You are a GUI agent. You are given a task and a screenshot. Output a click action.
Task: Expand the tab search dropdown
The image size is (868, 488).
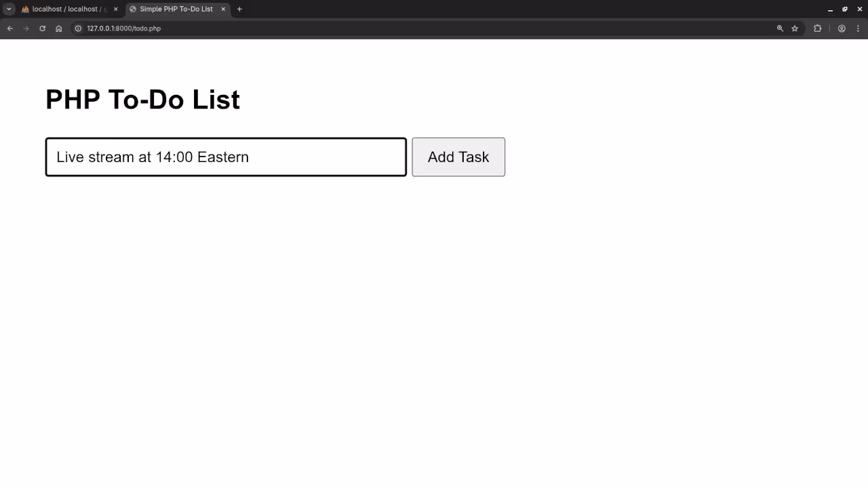9,9
